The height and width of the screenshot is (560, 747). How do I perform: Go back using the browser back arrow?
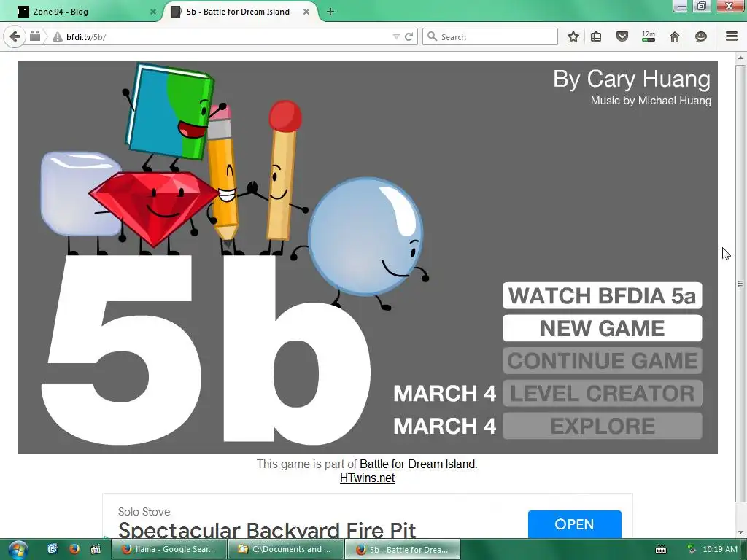click(15, 36)
